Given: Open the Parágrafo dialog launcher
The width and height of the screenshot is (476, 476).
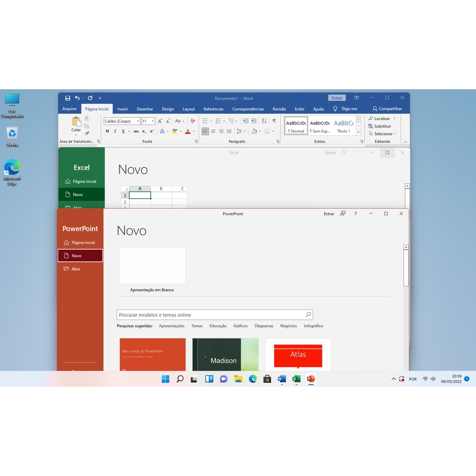Looking at the screenshot, I should tap(278, 141).
